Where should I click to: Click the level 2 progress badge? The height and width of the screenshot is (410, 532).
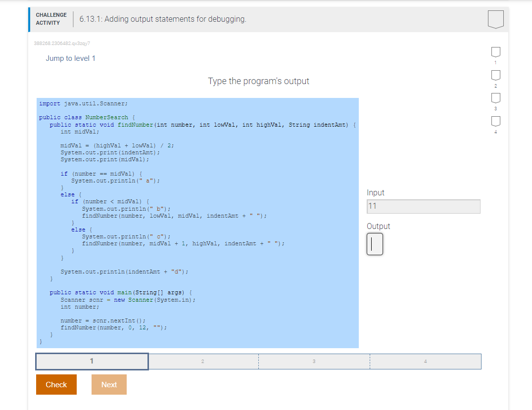tap(495, 75)
